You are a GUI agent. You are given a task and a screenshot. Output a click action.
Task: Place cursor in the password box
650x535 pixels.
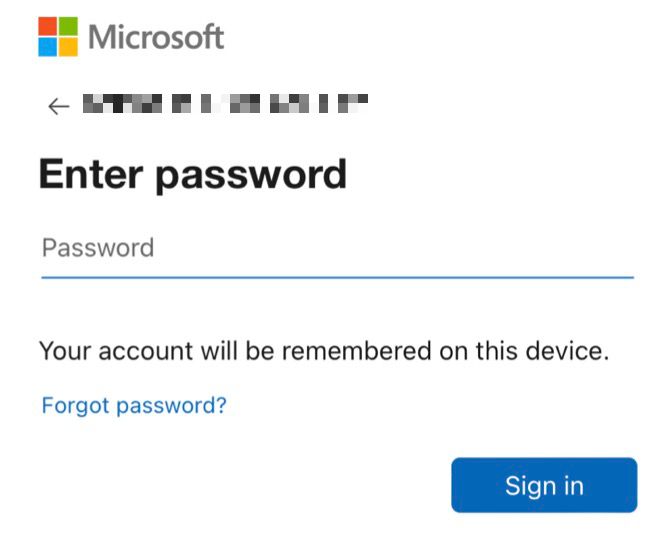(336, 248)
